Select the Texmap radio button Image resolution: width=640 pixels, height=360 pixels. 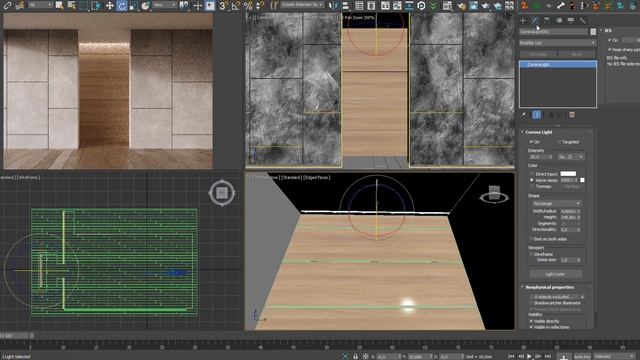pyautogui.click(x=532, y=186)
